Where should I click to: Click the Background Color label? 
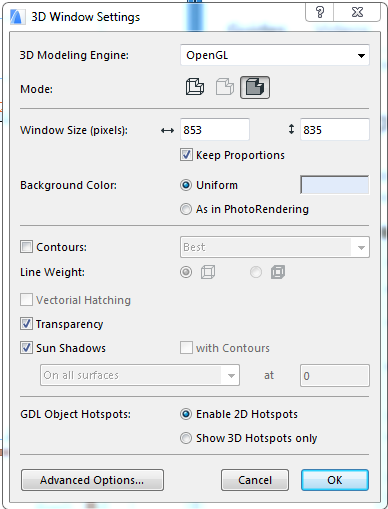pyautogui.click(x=69, y=185)
